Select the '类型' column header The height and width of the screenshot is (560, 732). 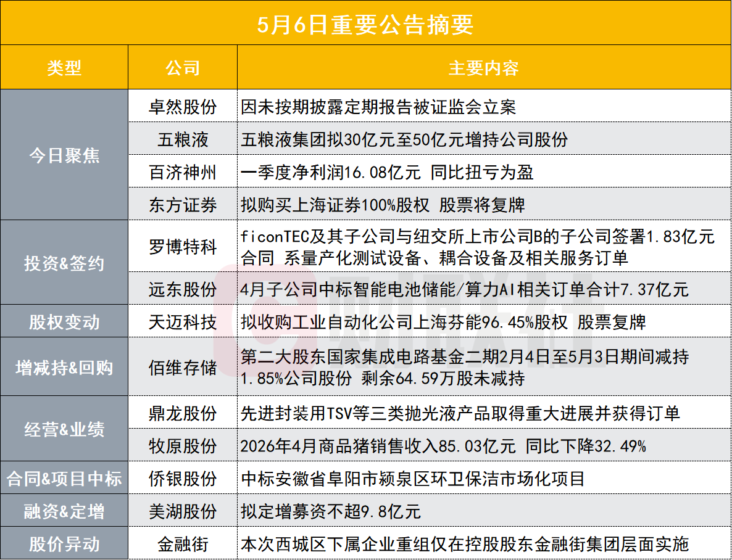pos(64,68)
